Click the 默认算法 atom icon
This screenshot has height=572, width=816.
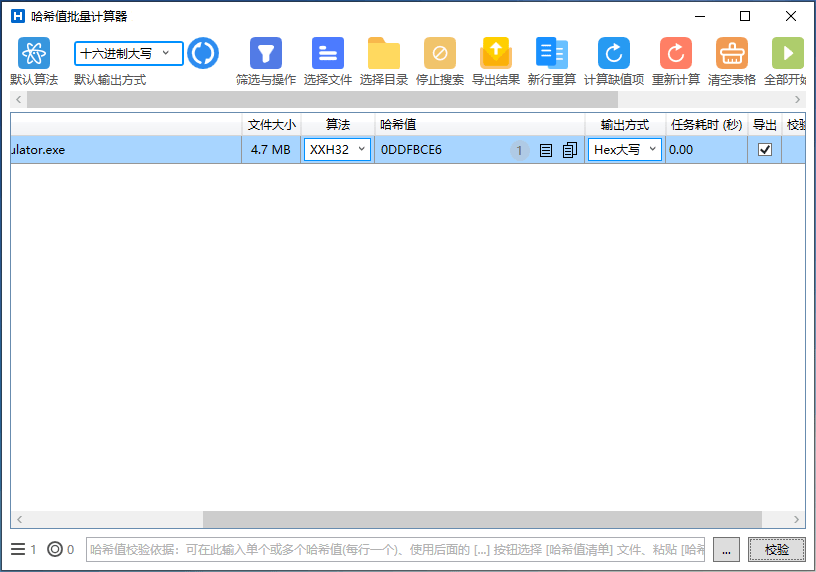pyautogui.click(x=34, y=54)
